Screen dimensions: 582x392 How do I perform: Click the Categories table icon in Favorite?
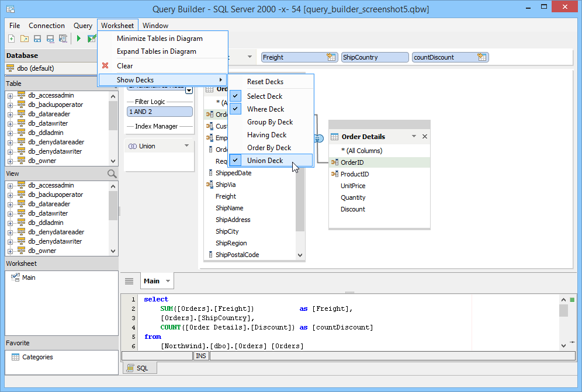[16, 357]
